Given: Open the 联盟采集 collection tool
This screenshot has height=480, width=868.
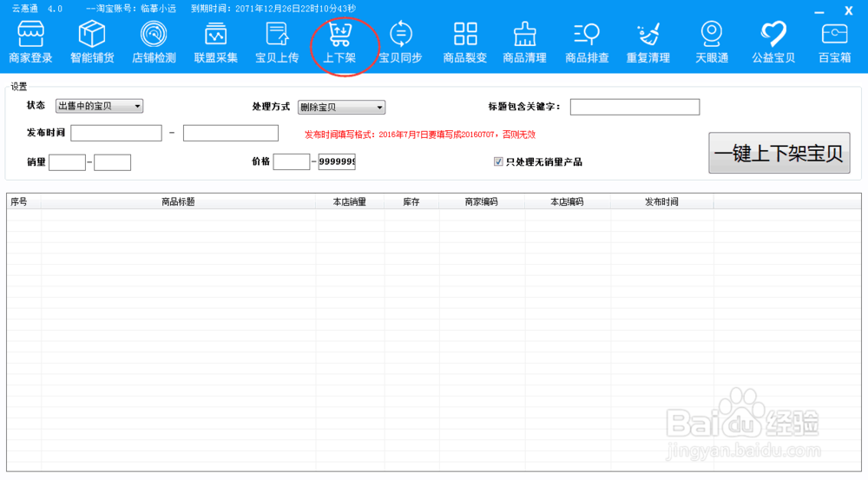Looking at the screenshot, I should coord(216,42).
